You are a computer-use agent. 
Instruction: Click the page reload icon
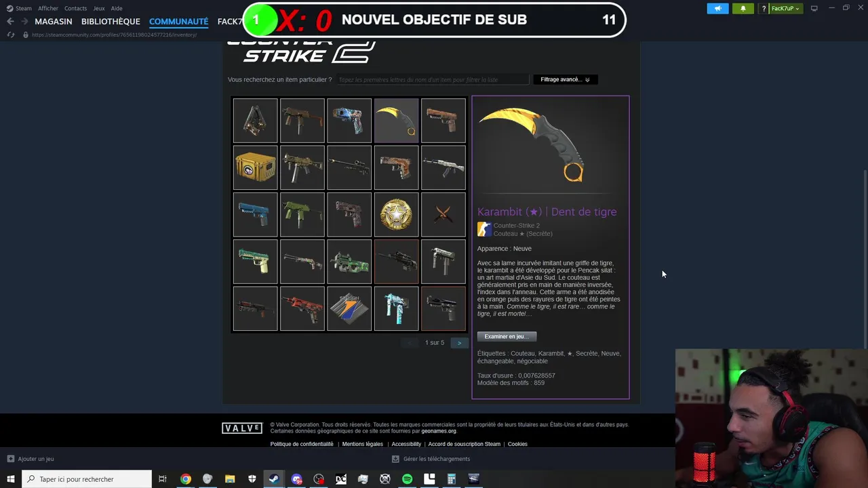point(11,35)
